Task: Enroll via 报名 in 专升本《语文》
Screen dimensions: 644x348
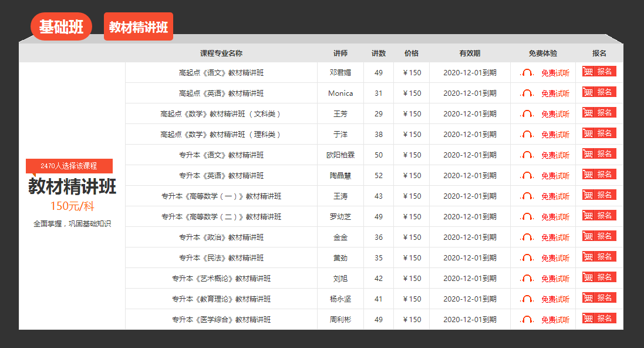Action: click(x=599, y=154)
